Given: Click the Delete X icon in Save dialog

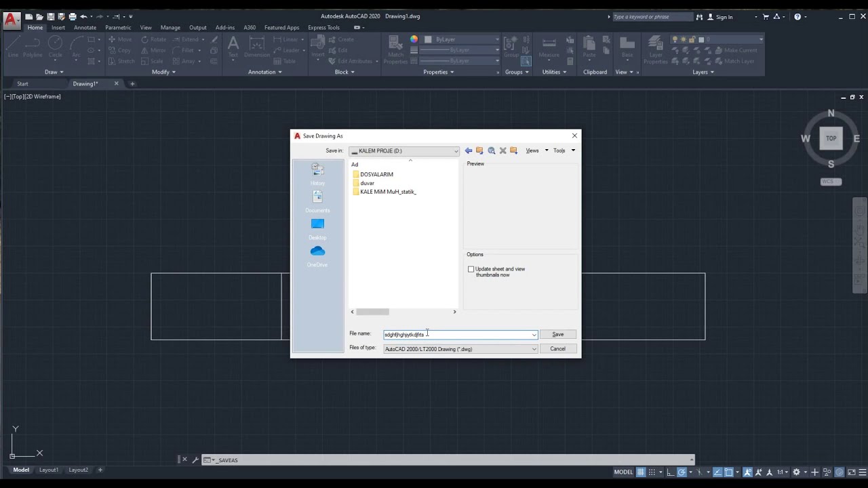Looking at the screenshot, I should (502, 150).
